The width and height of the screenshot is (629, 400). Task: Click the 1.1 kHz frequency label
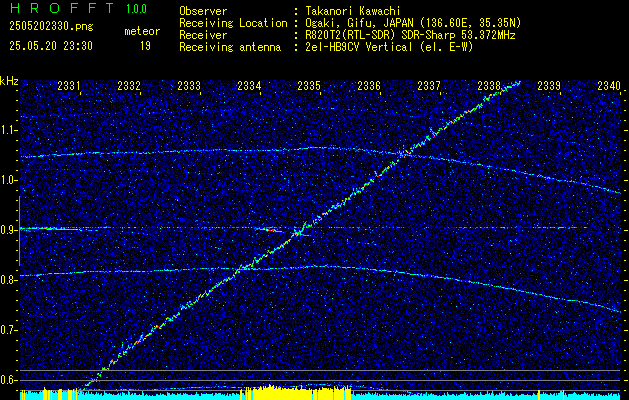(x=8, y=130)
